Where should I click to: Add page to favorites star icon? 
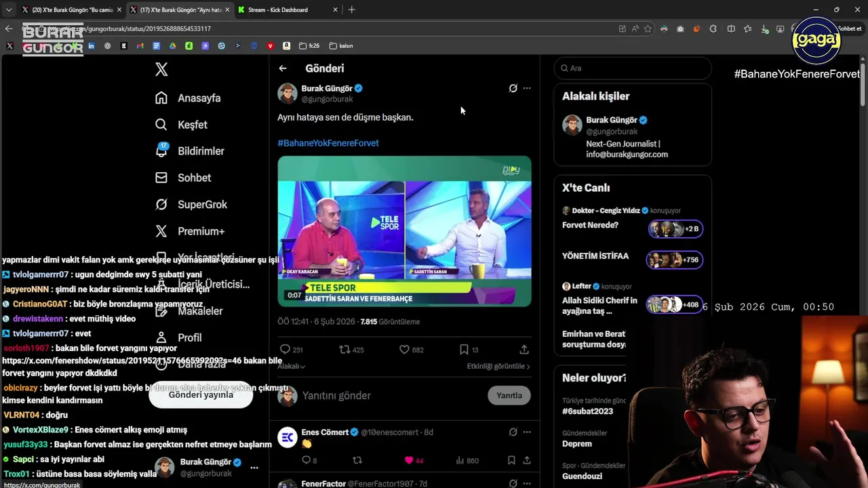click(x=648, y=28)
